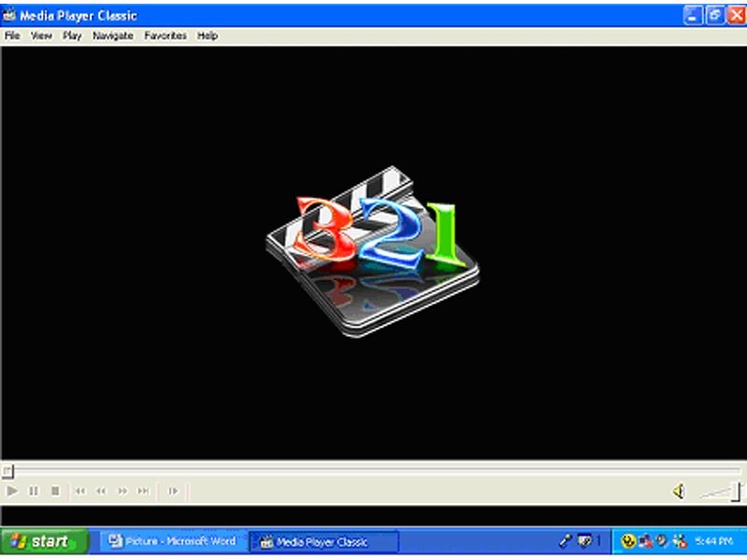The width and height of the screenshot is (747, 560).
Task: Skip to the previous track
Action: click(80, 491)
